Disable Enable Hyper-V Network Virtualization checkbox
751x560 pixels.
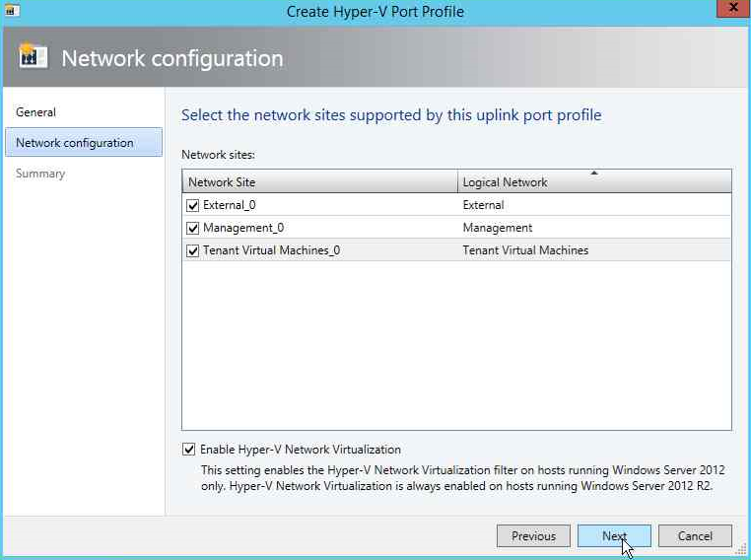coord(188,450)
